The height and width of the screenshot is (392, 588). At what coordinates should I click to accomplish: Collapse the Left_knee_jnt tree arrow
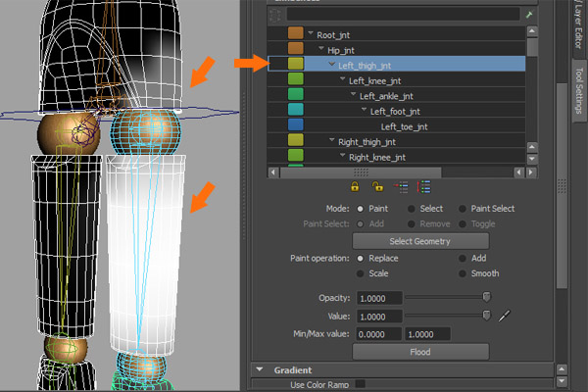[x=341, y=80]
